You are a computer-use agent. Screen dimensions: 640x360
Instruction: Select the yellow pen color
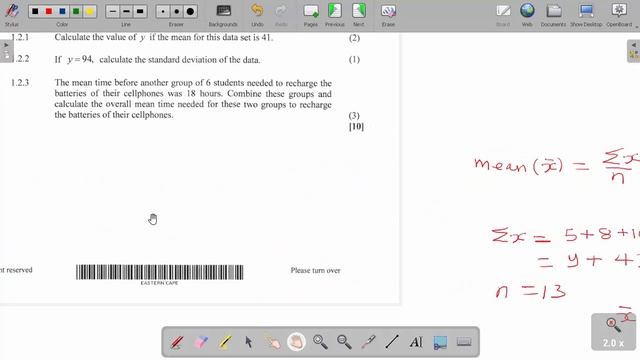click(x=89, y=11)
